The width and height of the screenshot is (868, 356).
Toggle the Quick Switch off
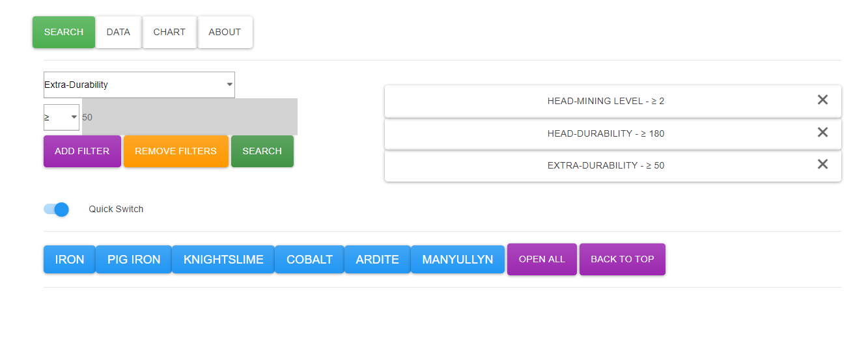click(57, 209)
